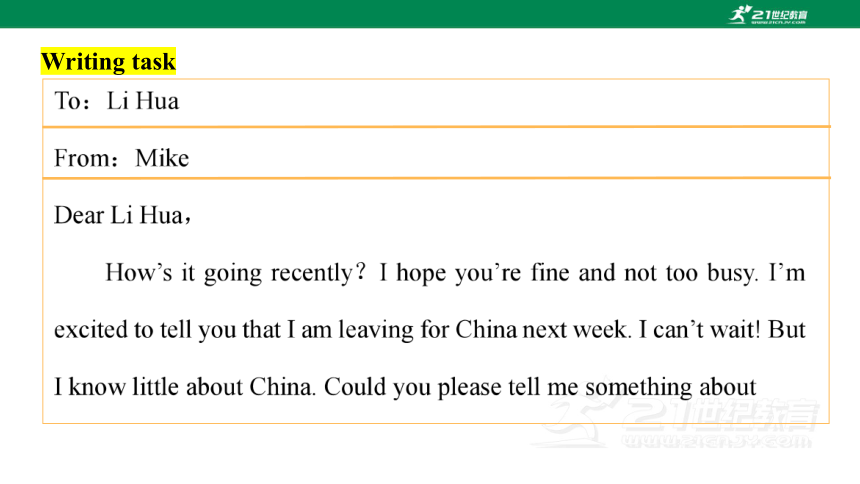Click the green header banner
Screen dimensions: 860x484
coord(430,14)
